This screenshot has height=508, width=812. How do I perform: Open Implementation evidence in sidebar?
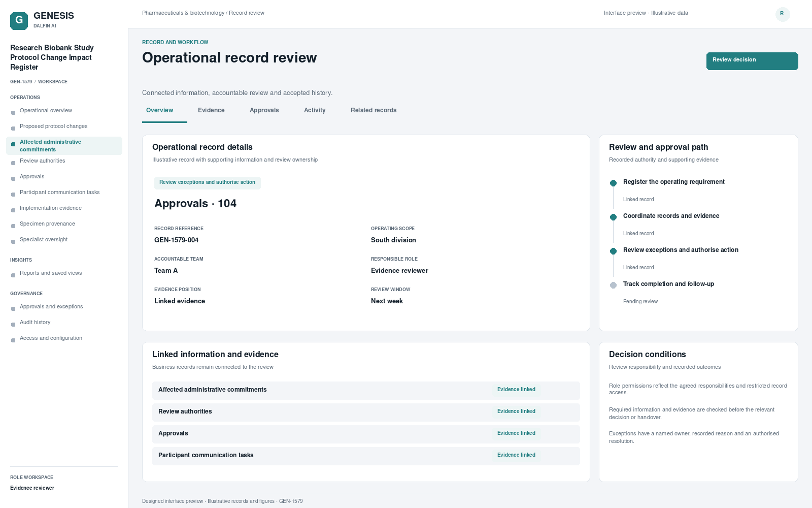[x=64, y=208]
